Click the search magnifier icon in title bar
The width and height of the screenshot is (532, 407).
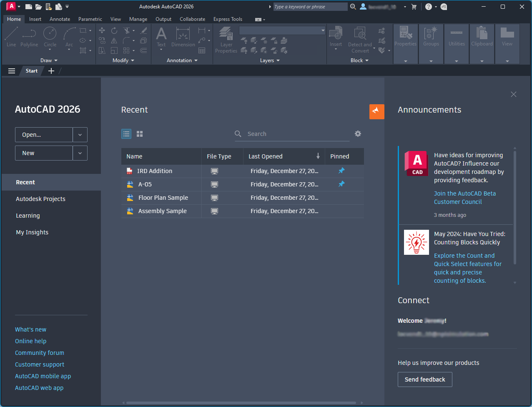pos(353,7)
